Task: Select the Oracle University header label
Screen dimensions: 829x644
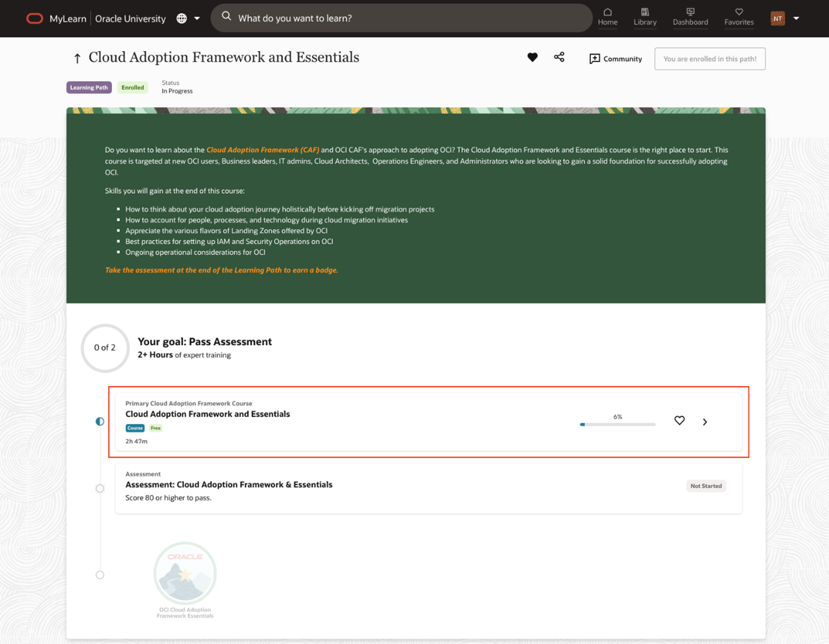Action: point(130,19)
